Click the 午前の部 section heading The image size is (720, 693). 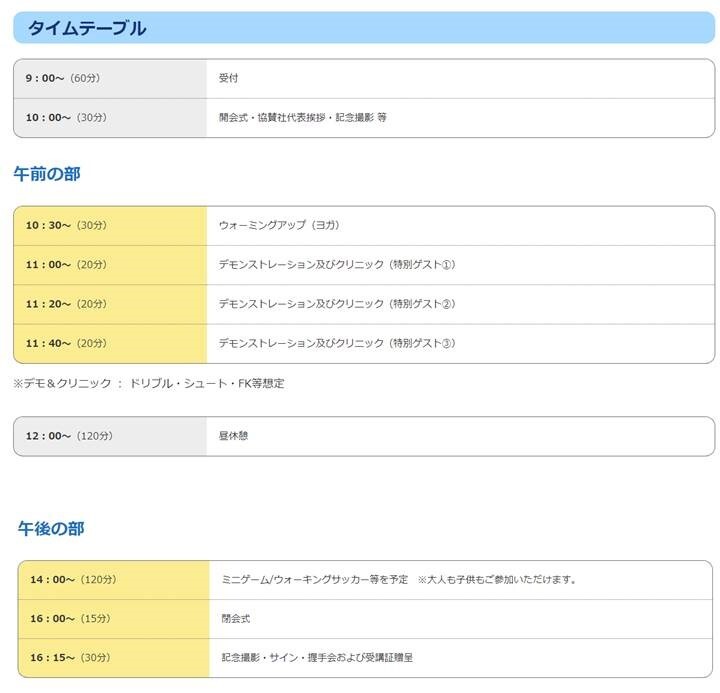[x=47, y=174]
